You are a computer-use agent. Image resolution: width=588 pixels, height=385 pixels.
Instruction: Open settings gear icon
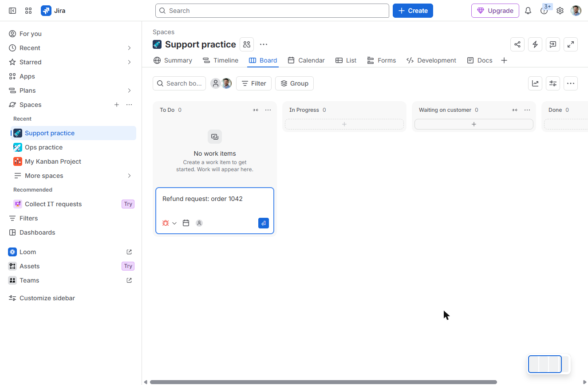(560, 11)
